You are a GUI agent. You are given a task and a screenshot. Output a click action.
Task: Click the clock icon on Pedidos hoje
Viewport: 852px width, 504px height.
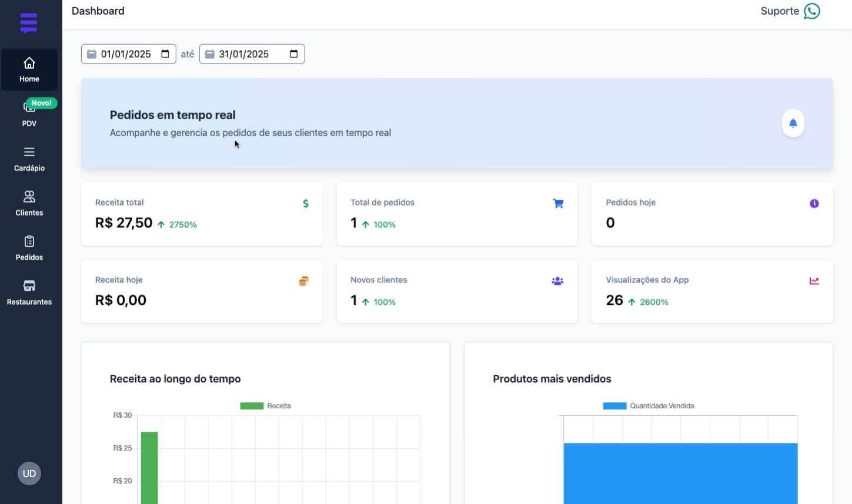pos(814,203)
